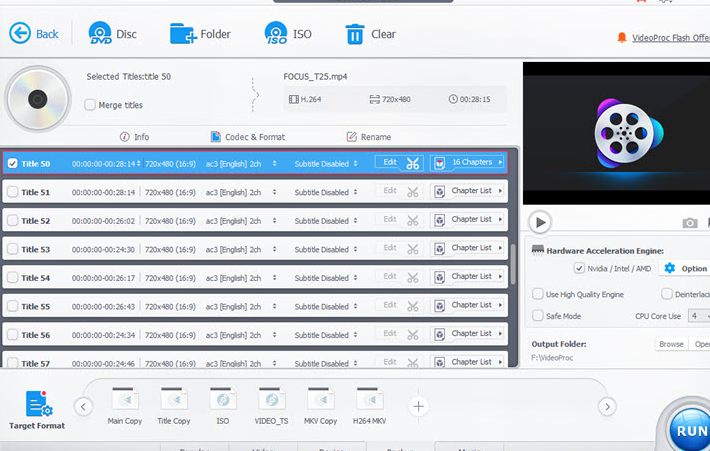Open subtitle dropdown for Title 53
This screenshot has width=710, height=451.
click(355, 249)
